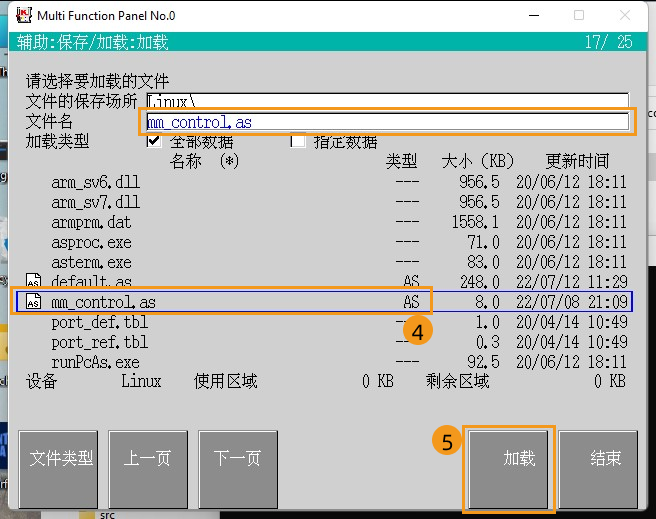Go to previous page with 上一页
The height and width of the screenshot is (519, 656).
click(148, 459)
